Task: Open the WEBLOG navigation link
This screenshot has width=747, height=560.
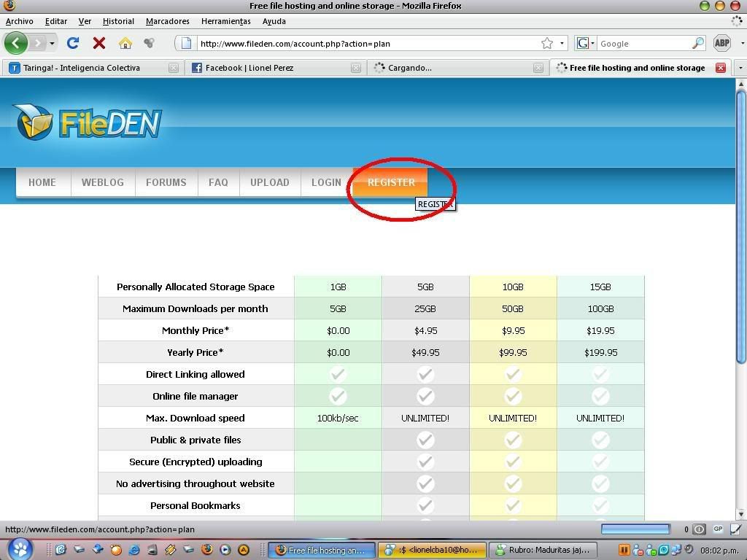Action: [x=102, y=182]
